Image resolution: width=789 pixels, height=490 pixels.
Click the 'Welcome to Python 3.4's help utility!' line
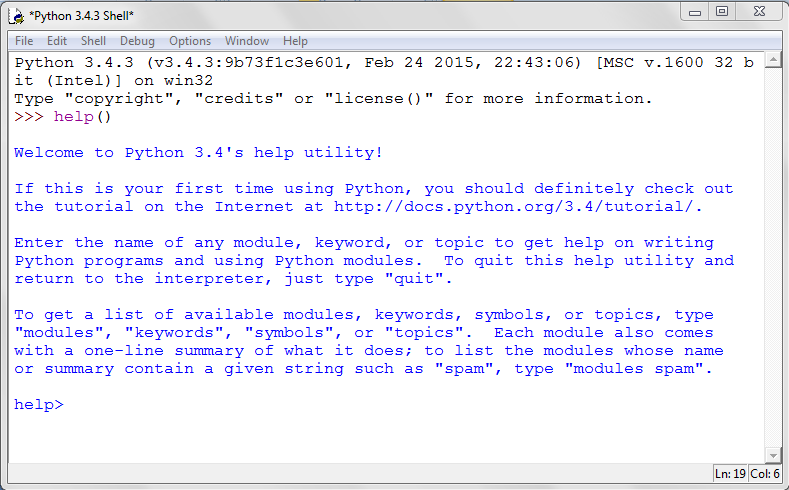coord(198,152)
